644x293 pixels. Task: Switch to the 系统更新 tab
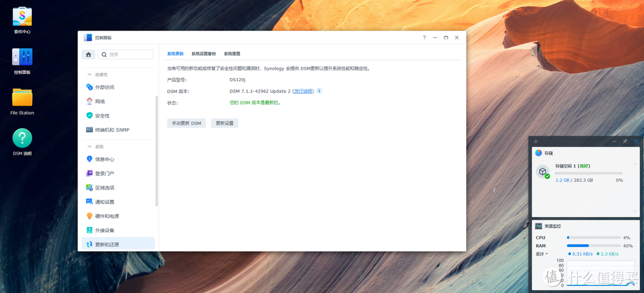pyautogui.click(x=175, y=54)
